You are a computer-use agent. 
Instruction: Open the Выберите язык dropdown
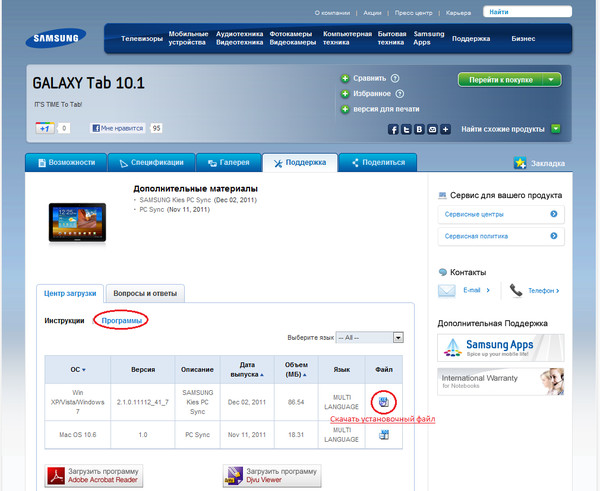(369, 338)
